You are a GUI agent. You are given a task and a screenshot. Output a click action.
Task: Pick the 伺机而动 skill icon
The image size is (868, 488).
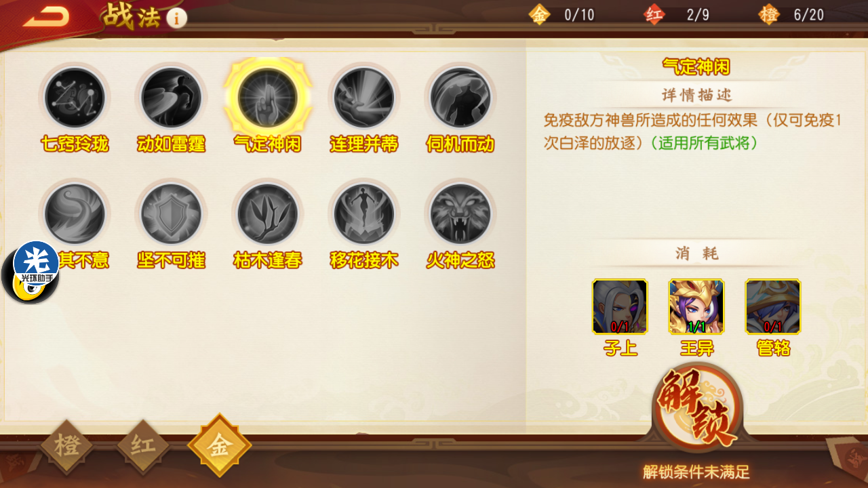pyautogui.click(x=460, y=98)
